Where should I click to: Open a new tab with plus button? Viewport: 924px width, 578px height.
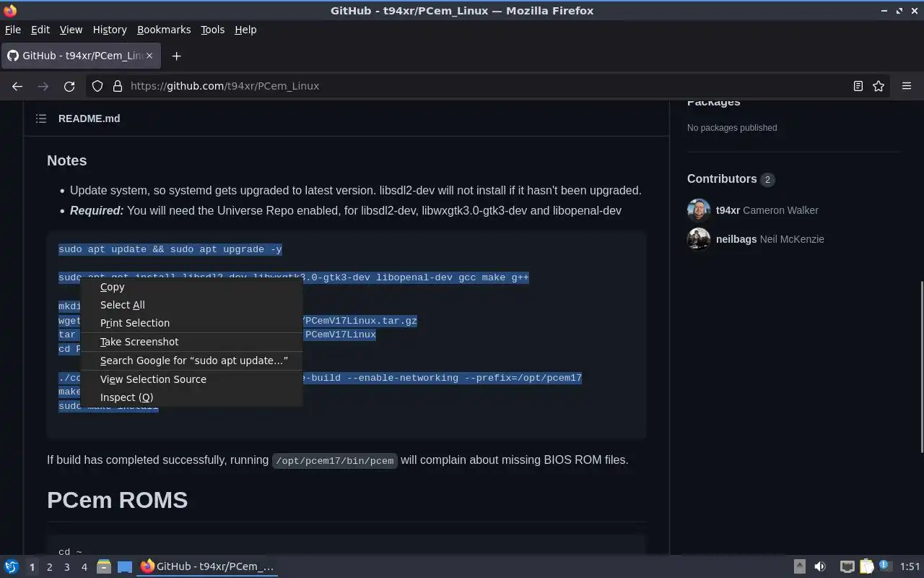point(176,56)
